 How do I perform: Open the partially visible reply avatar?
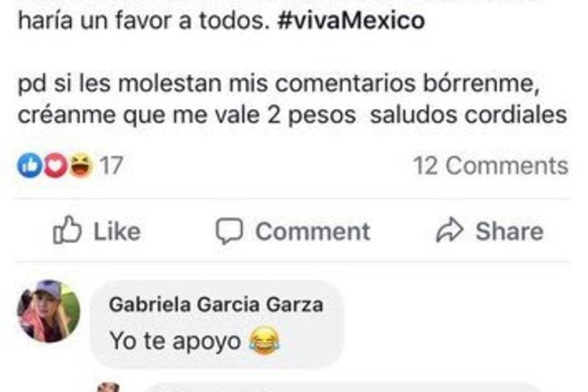(108, 387)
